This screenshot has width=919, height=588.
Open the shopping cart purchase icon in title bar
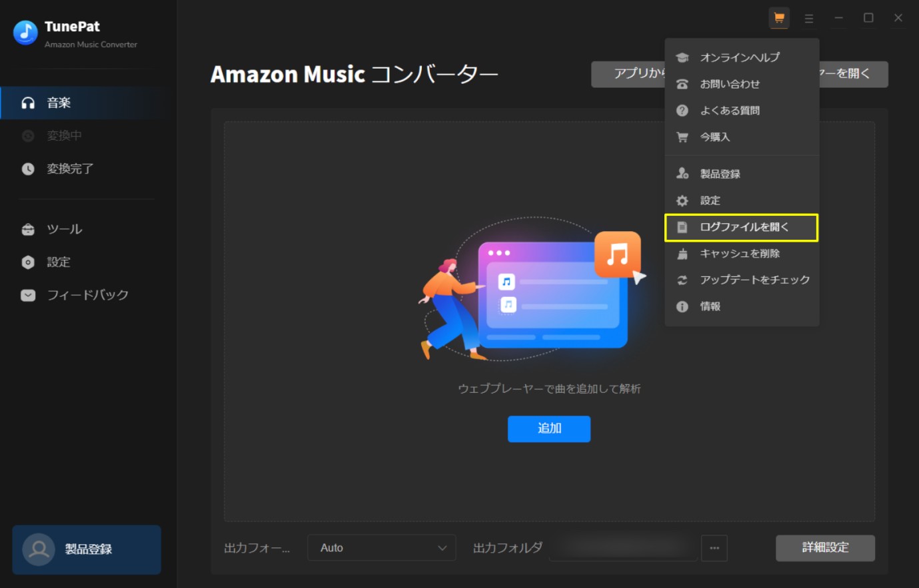pos(779,18)
